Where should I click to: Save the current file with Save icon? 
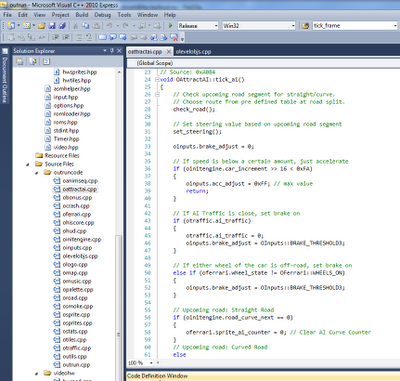pos(52,26)
